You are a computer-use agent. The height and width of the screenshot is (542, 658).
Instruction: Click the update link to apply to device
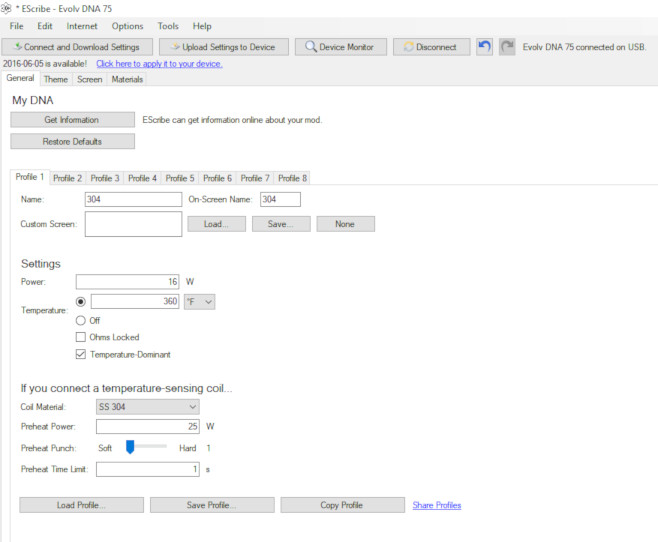pos(159,64)
